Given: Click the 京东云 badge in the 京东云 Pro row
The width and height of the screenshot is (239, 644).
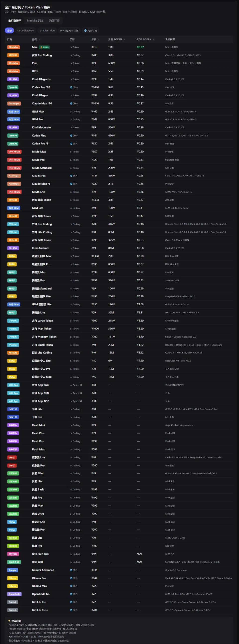Looking at the screenshot, I should tap(12, 466).
